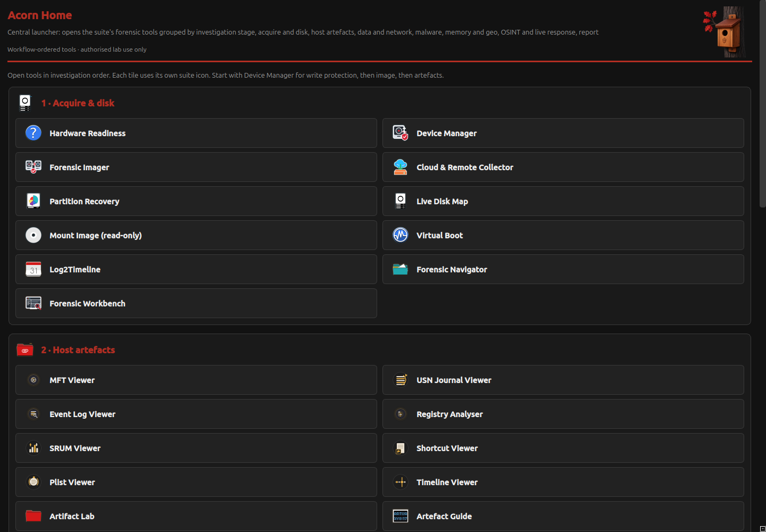The height and width of the screenshot is (532, 766).
Task: Select the Log2Timeline calendar icon
Action: pyautogui.click(x=34, y=269)
